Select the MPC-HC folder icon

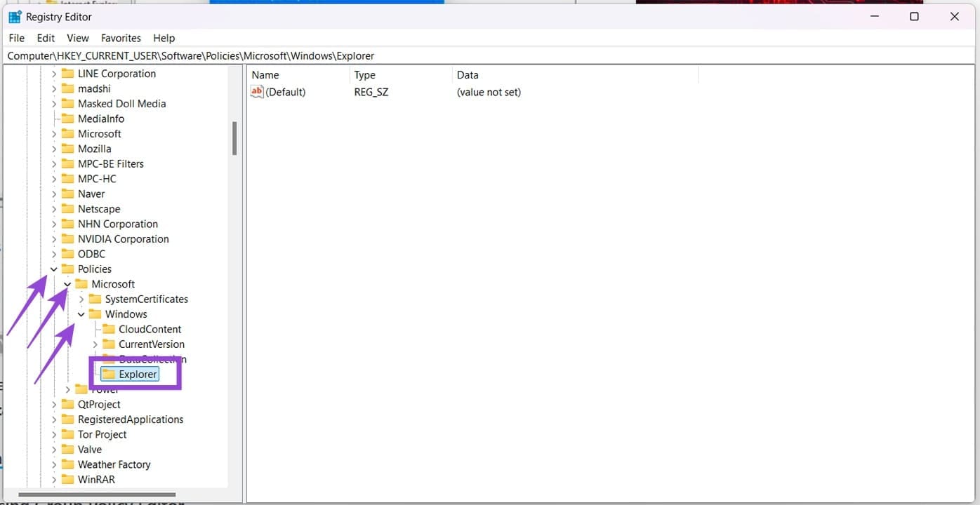coord(67,179)
